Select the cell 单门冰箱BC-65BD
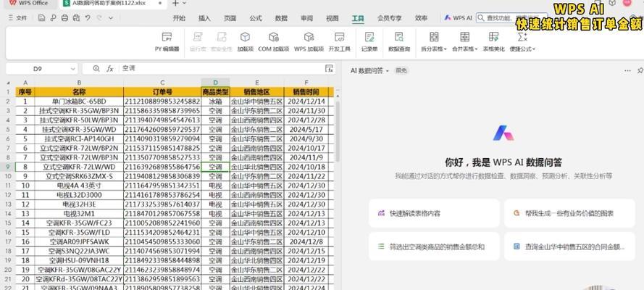 (x=79, y=101)
